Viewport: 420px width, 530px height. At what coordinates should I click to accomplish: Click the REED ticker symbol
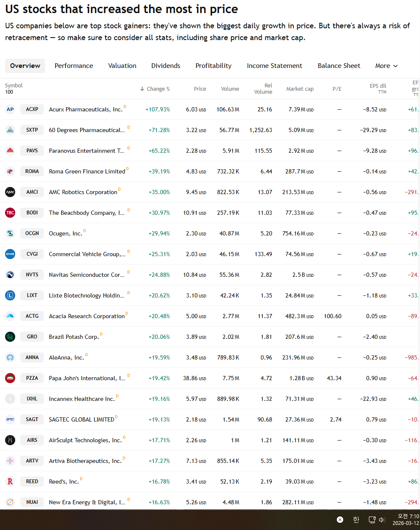32,481
